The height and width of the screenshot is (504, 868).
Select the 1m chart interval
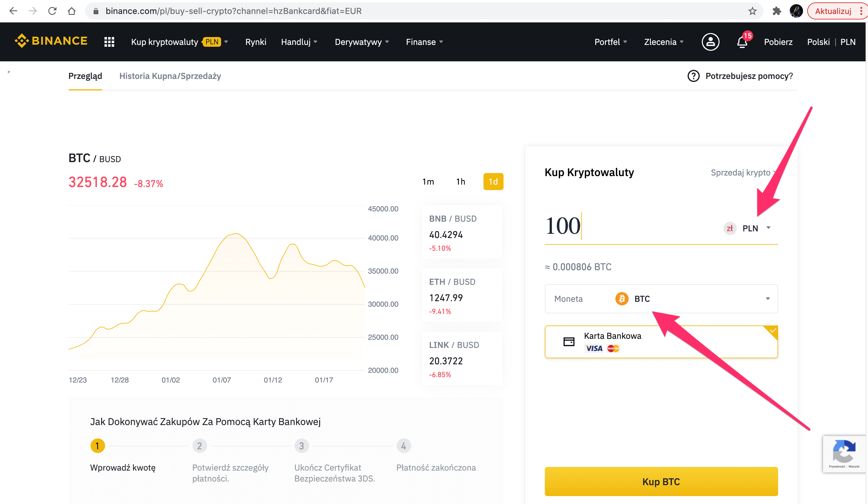pyautogui.click(x=428, y=182)
